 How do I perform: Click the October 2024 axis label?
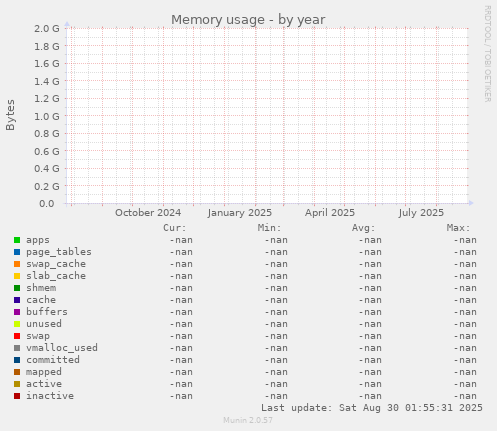(x=148, y=213)
